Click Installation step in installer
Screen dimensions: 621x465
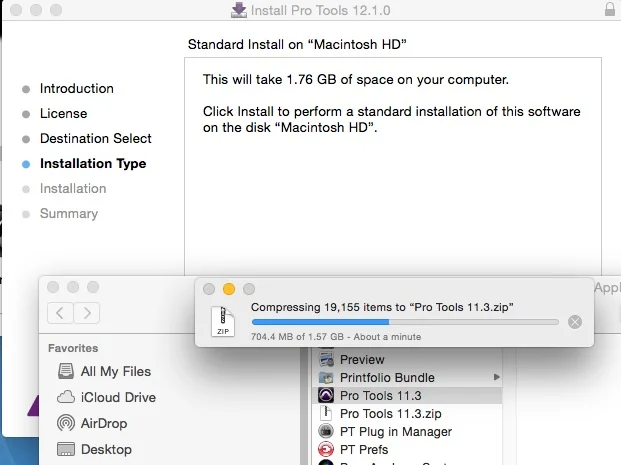click(x=73, y=189)
